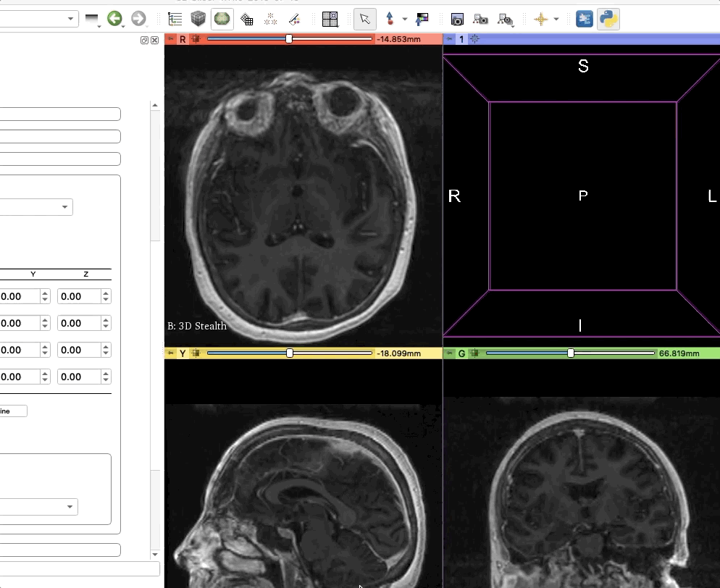Click the Yellow slice pin icon
720x588 pixels.
tap(171, 353)
